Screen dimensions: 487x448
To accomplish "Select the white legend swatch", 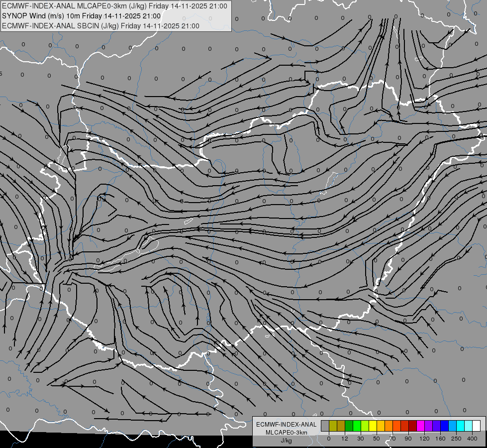I will [x=477, y=426].
